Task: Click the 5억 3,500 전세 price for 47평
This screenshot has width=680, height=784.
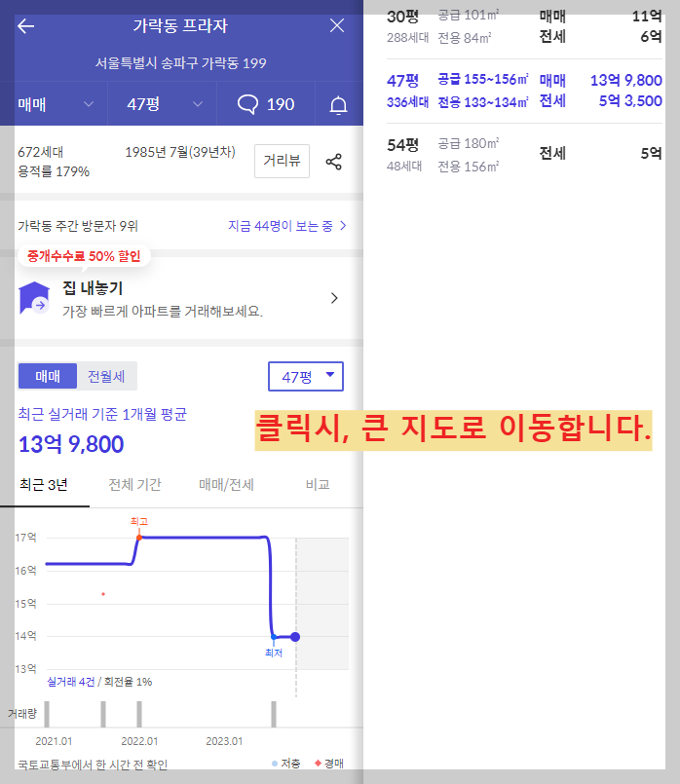Action: (x=630, y=101)
